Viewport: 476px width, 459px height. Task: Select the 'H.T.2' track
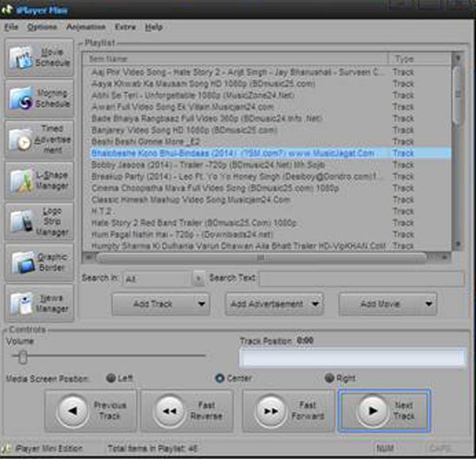pos(267,211)
